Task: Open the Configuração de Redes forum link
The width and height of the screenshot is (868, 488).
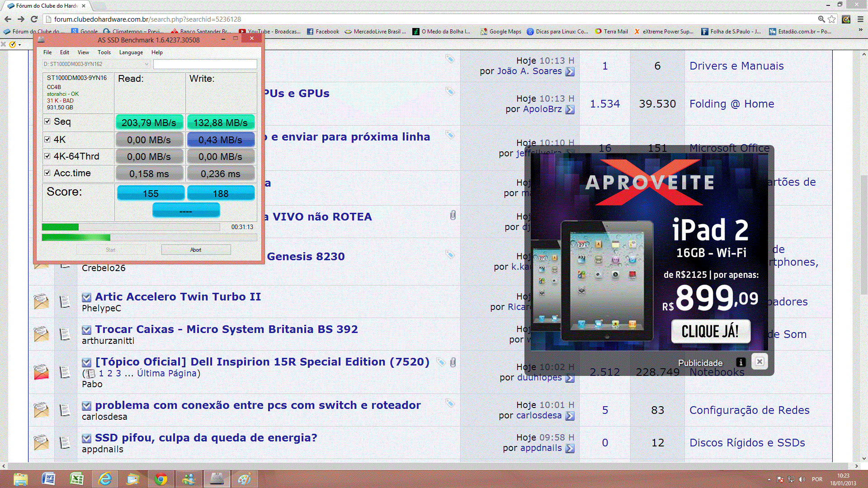Action: pos(749,410)
